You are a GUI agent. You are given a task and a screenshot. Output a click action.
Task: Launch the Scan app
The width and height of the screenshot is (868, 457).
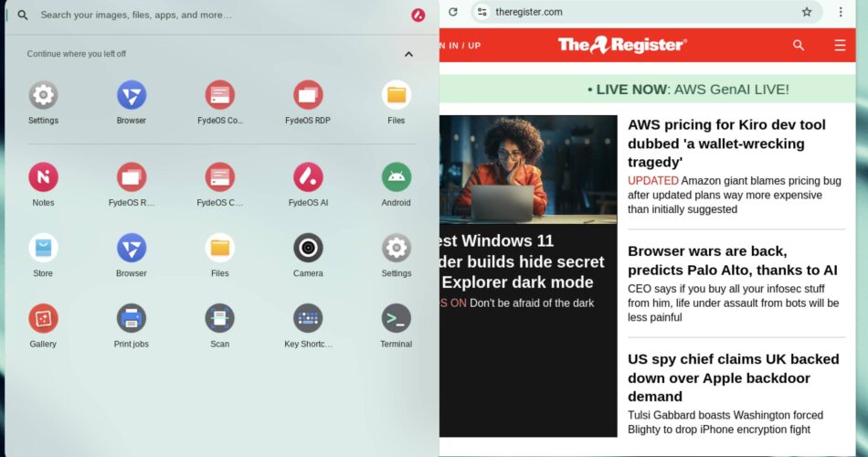220,318
